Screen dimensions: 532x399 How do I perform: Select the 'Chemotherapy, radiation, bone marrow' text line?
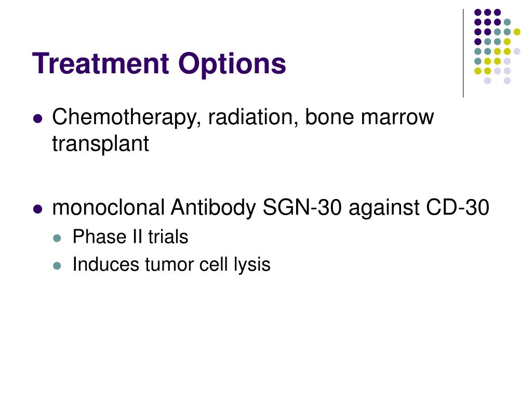pyautogui.click(x=243, y=117)
